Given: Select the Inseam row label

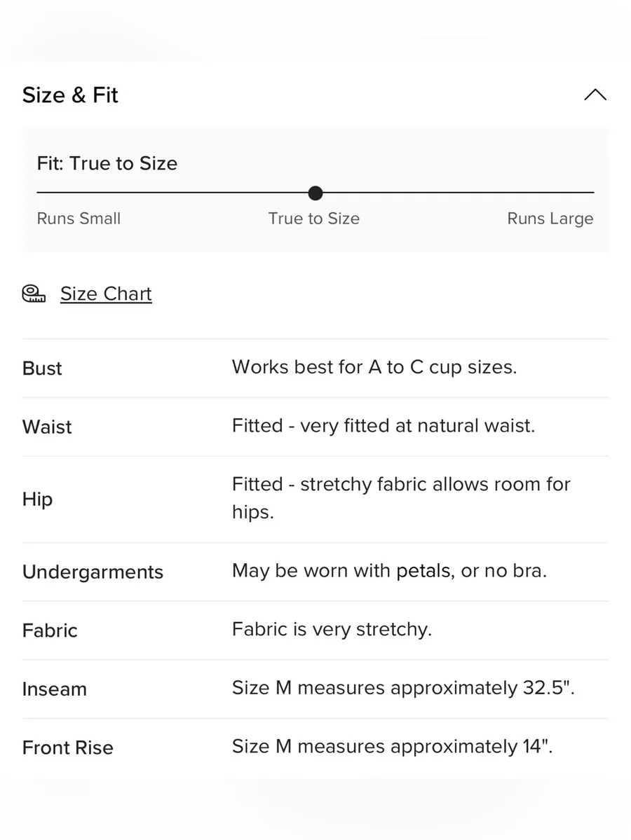Looking at the screenshot, I should pyautogui.click(x=55, y=689).
